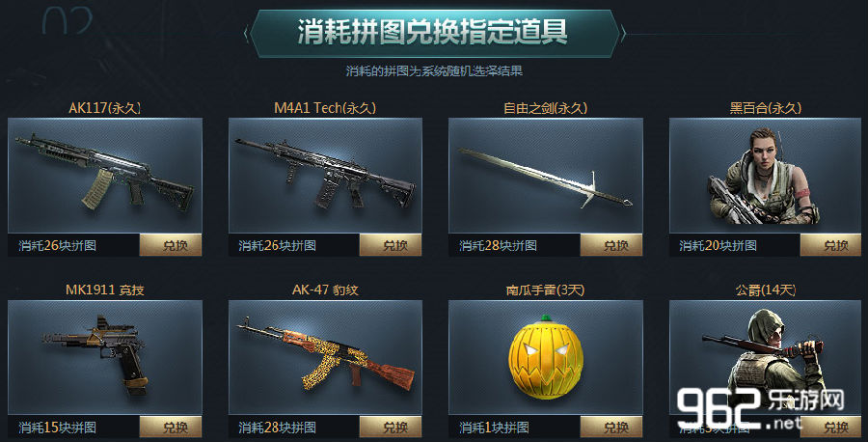Click the pumpkin grenade icon

545,357
